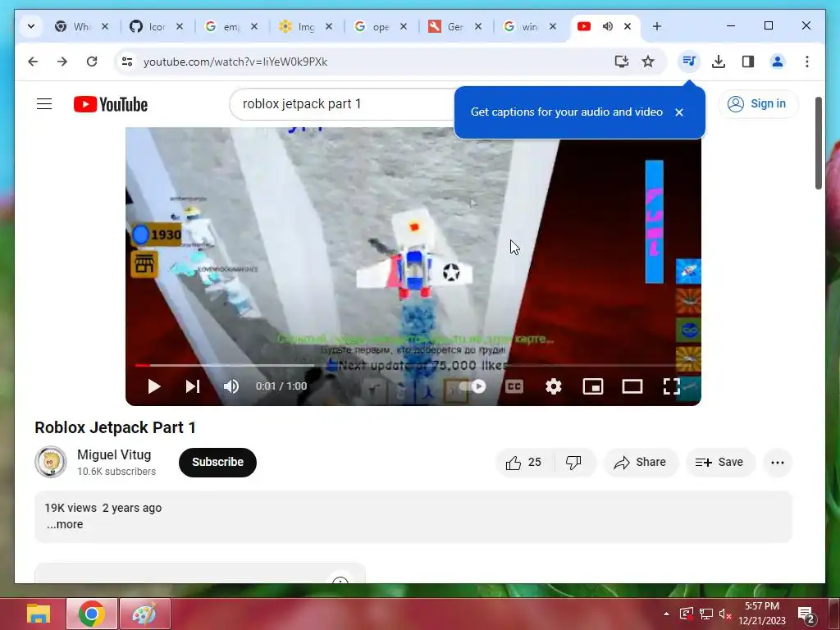The height and width of the screenshot is (630, 840).
Task: Go to YouTube home via logo
Action: pyautogui.click(x=111, y=104)
